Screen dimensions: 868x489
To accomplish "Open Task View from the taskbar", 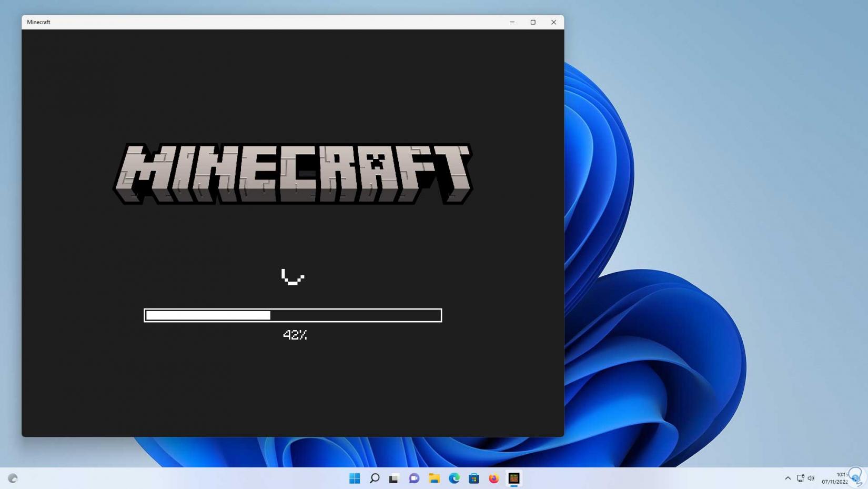I will (x=394, y=478).
